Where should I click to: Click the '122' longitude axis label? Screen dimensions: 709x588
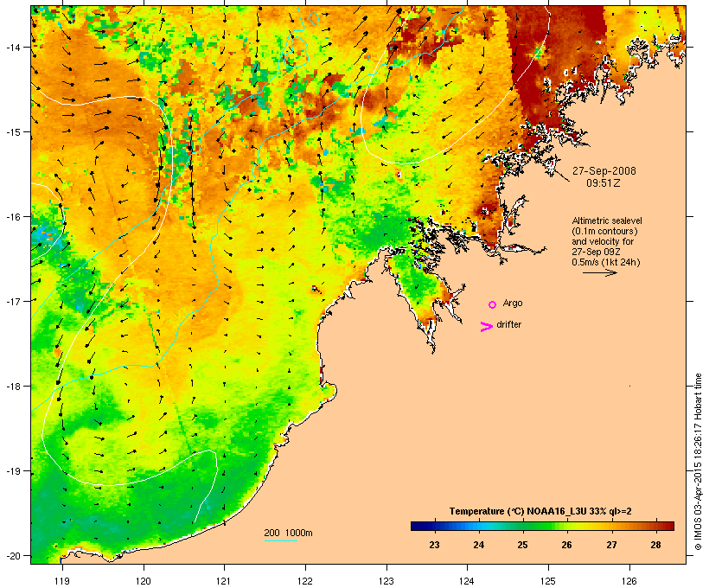pyautogui.click(x=305, y=581)
